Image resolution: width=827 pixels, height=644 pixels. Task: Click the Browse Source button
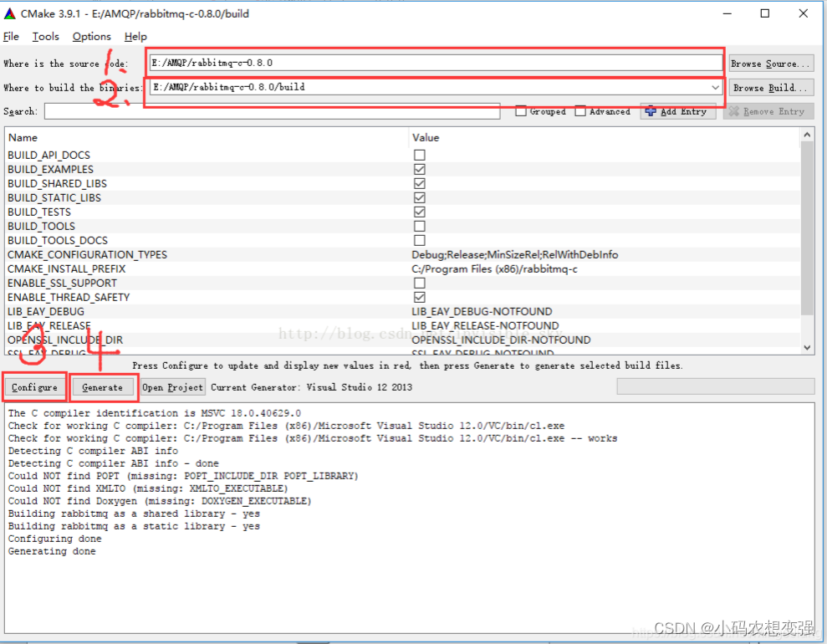(771, 64)
